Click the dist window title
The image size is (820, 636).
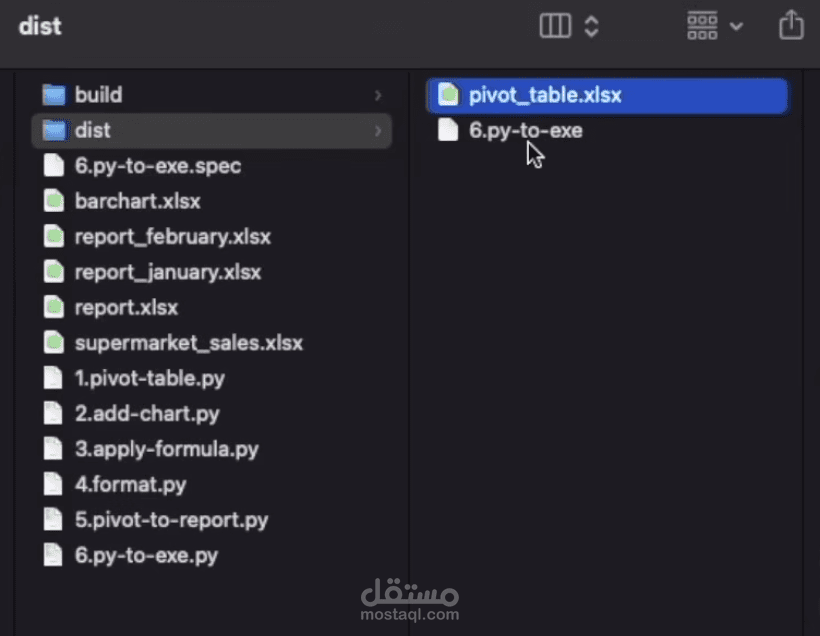(x=40, y=26)
